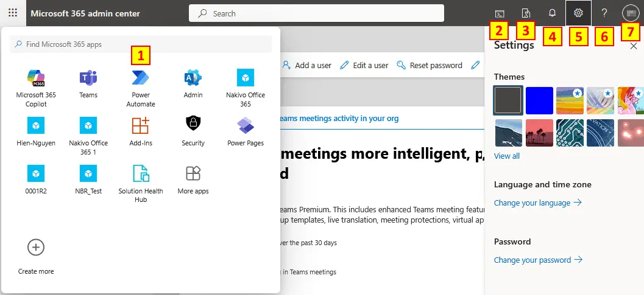
Task: Click Reset password
Action: (x=430, y=65)
